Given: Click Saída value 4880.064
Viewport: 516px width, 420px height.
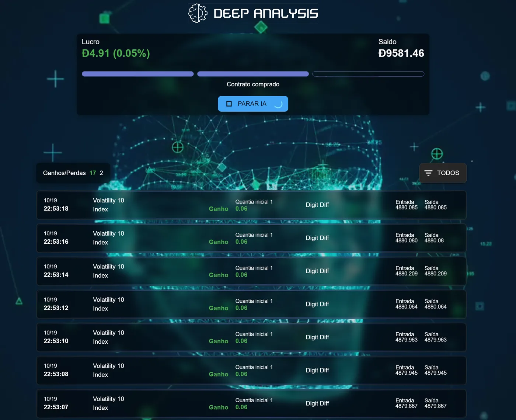Looking at the screenshot, I should 436,307.
